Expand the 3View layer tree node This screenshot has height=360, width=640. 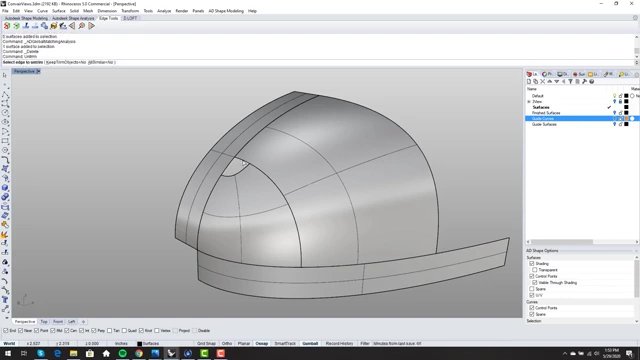[x=529, y=102]
